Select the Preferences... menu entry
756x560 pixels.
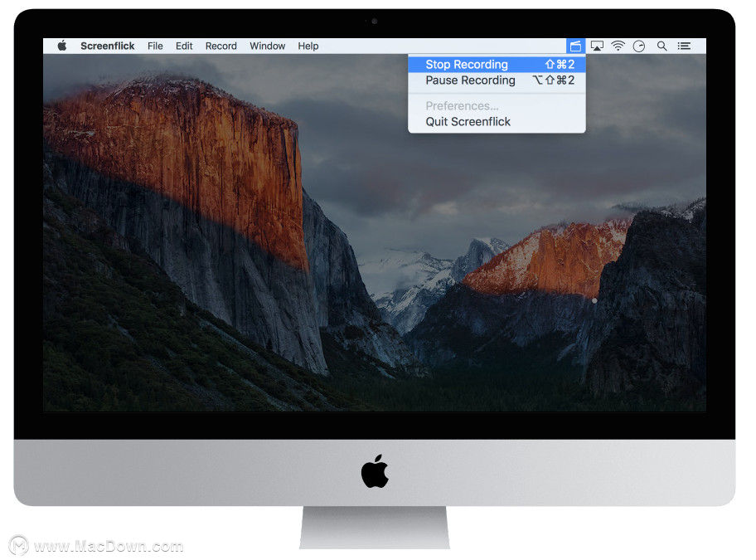tap(497, 105)
